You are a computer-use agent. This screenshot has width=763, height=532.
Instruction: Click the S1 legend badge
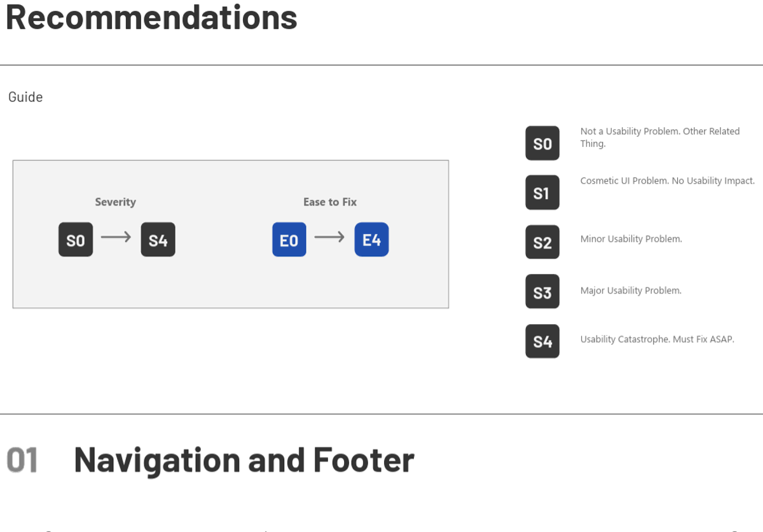pos(542,193)
